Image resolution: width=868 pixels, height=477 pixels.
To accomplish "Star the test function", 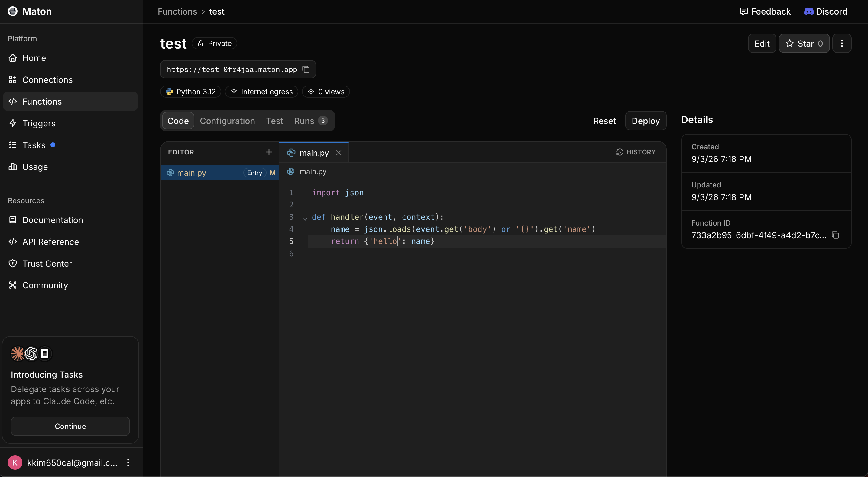I will pyautogui.click(x=804, y=44).
